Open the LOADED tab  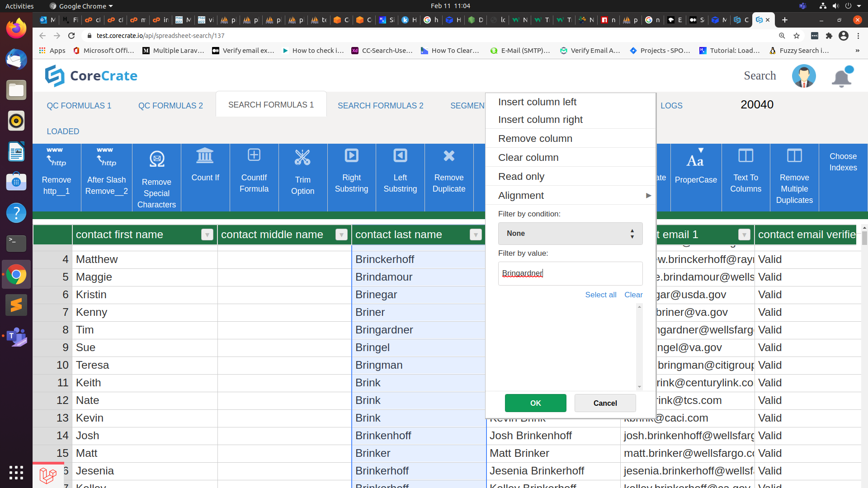coord(63,131)
